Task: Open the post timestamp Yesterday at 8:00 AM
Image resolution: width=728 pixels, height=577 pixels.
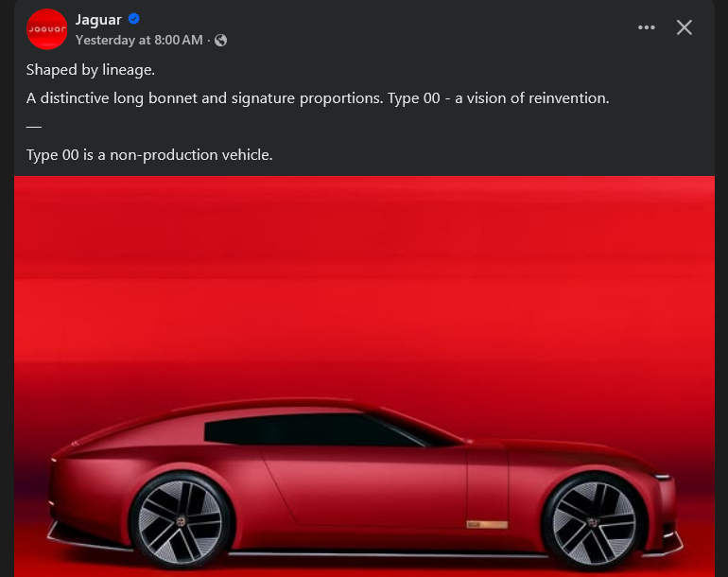Action: (139, 40)
